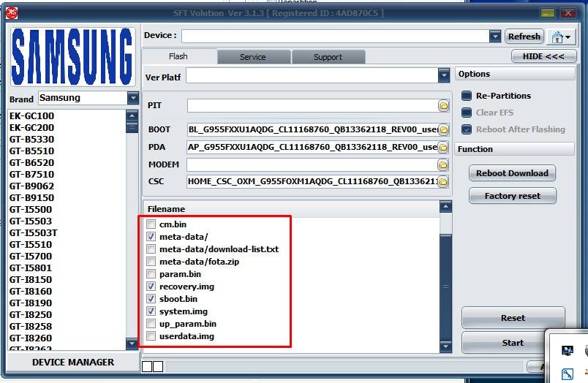Click the home icon button beside Refresh
The height and width of the screenshot is (383, 588).
pos(561,37)
